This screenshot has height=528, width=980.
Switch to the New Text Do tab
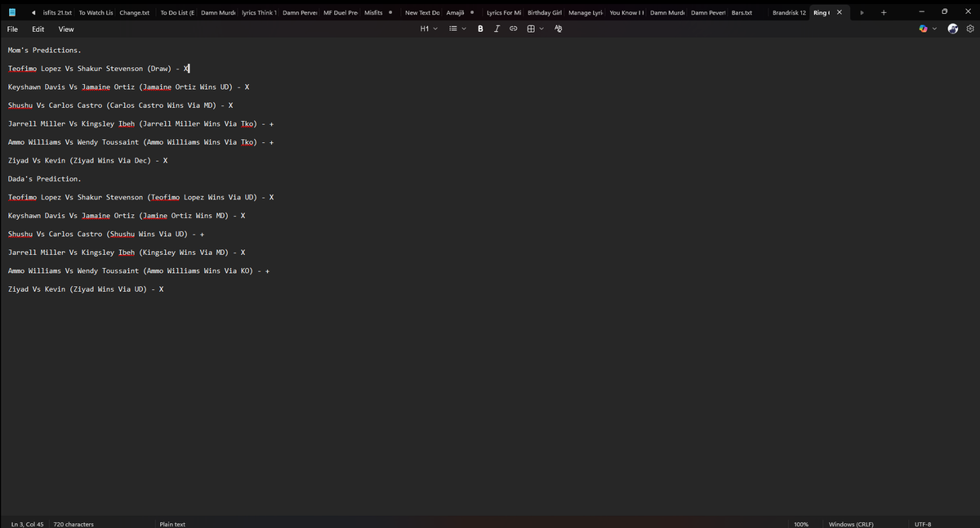click(x=422, y=12)
